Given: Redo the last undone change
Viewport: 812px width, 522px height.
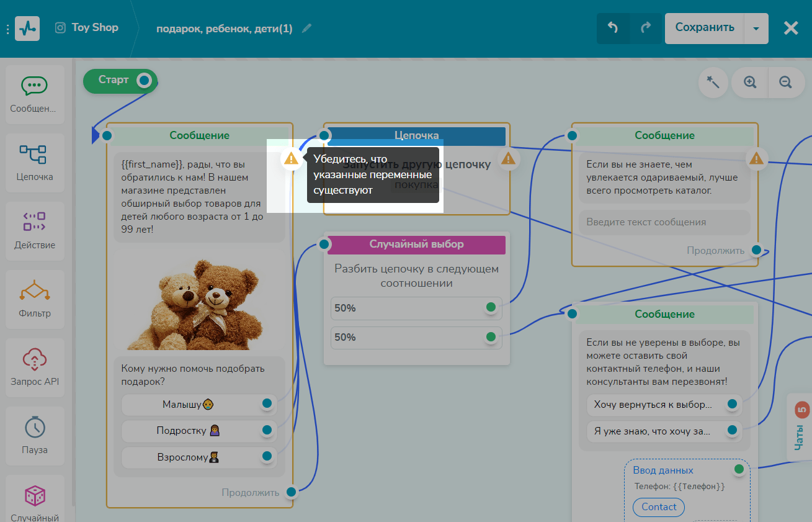Looking at the screenshot, I should pos(646,28).
